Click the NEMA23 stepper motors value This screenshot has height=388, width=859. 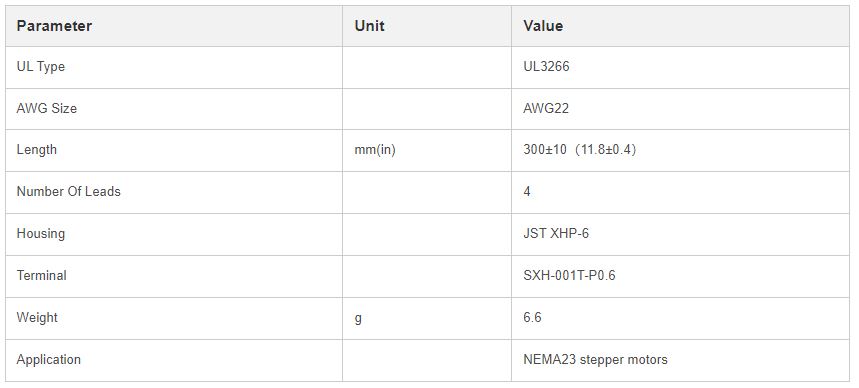(x=595, y=360)
